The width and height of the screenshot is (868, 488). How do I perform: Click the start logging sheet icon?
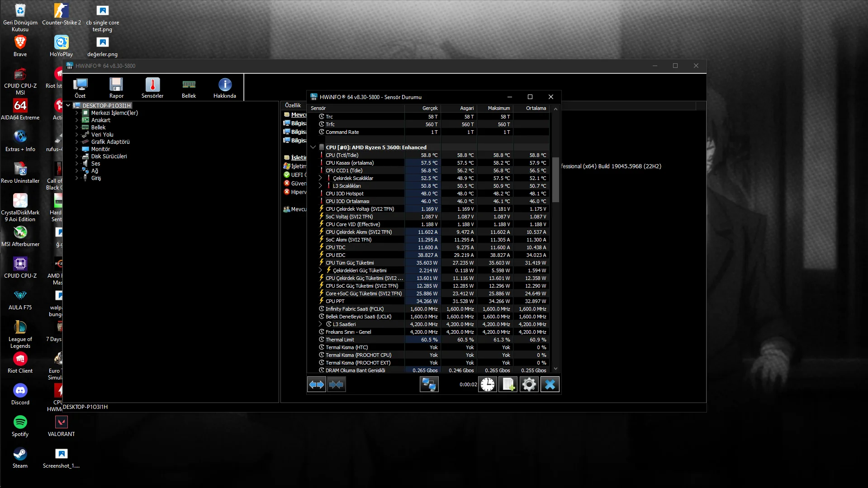point(508,384)
